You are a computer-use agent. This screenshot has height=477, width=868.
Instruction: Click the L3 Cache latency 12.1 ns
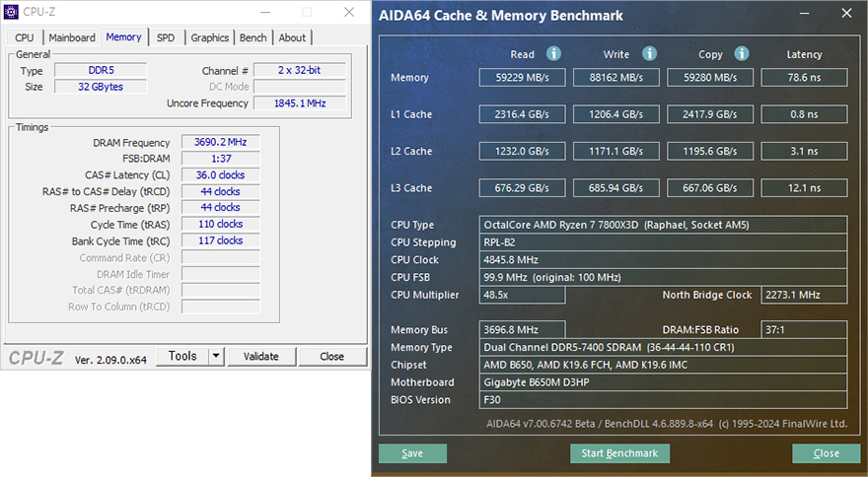(804, 188)
